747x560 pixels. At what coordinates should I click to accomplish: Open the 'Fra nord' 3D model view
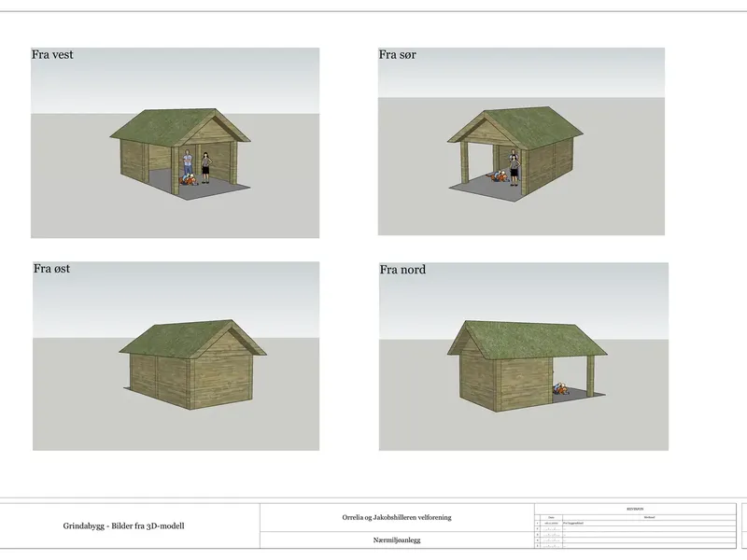point(524,357)
